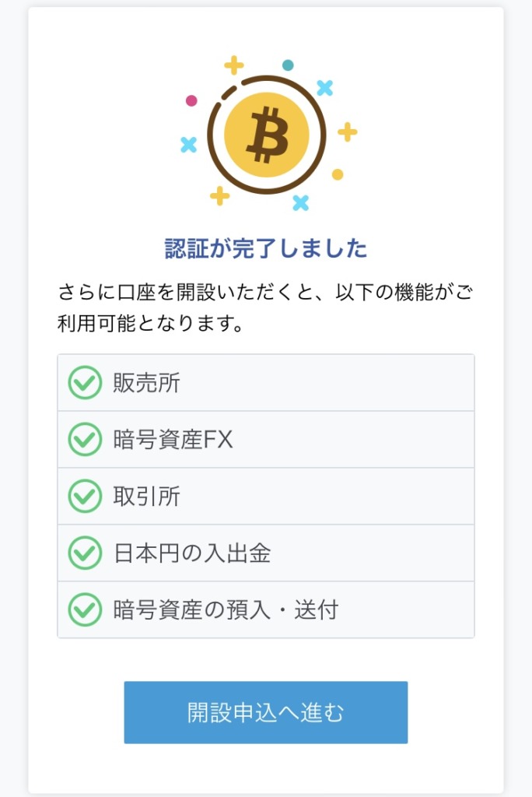Click the green checkmark beside 暗号資産FX
The height and width of the screenshot is (797, 532).
pyautogui.click(x=85, y=439)
